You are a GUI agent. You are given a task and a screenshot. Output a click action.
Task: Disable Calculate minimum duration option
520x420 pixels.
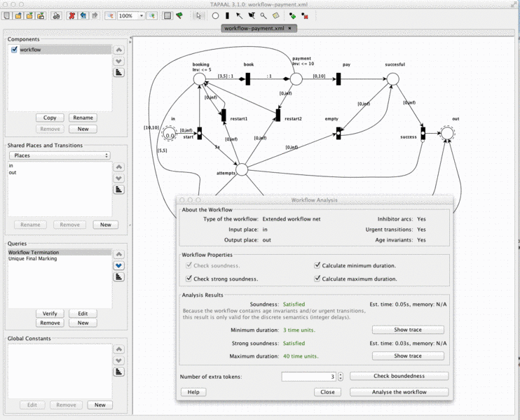(x=317, y=265)
